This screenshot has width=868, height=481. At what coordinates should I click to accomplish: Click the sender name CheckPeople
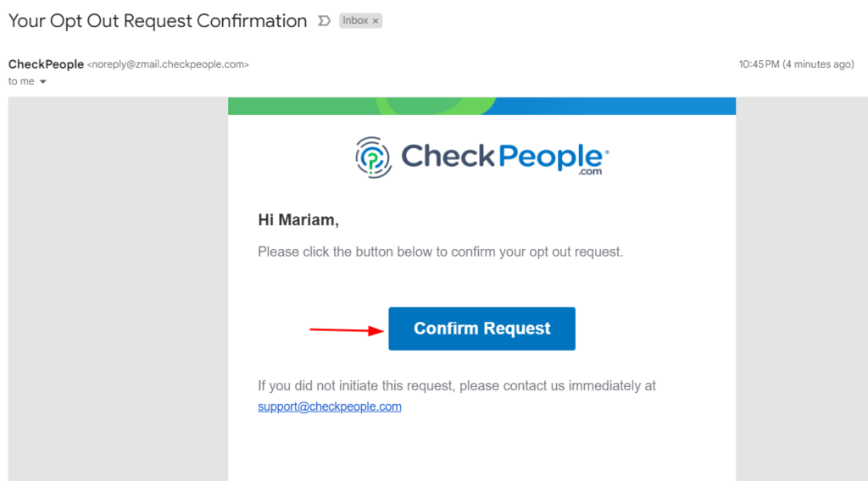click(46, 64)
